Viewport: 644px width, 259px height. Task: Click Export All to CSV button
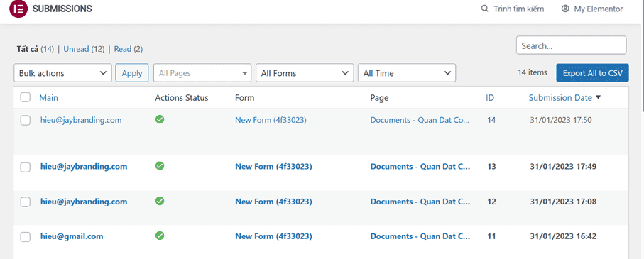click(x=592, y=73)
